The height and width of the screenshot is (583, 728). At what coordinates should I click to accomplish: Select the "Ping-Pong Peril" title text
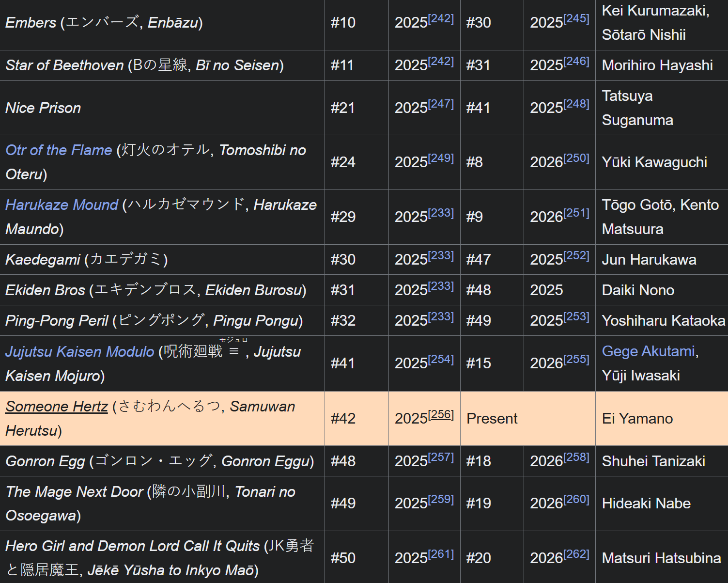[x=57, y=321]
